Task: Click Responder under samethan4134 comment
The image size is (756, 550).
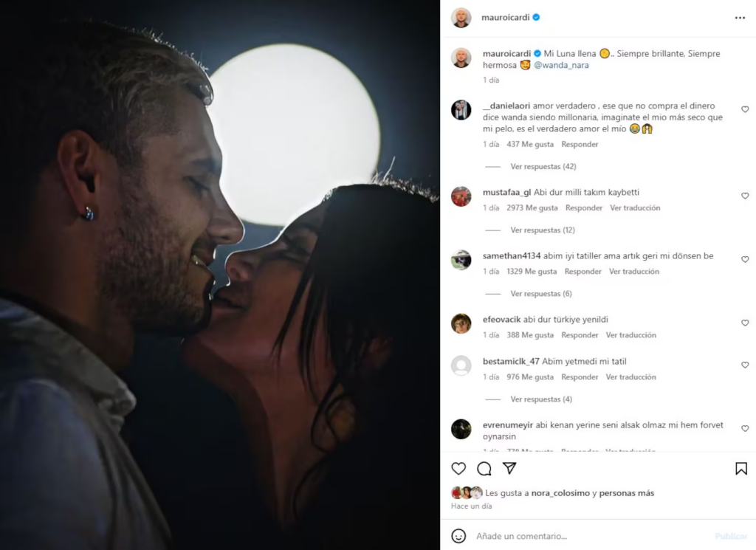Action: tap(583, 272)
